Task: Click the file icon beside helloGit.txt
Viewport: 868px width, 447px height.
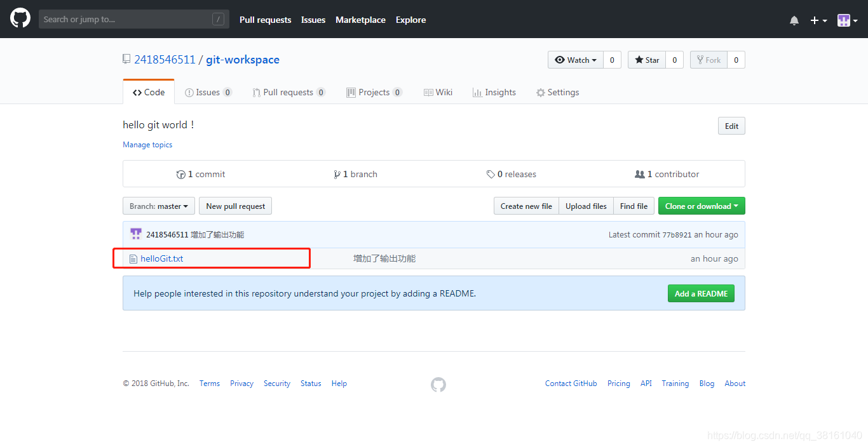Action: pyautogui.click(x=133, y=259)
